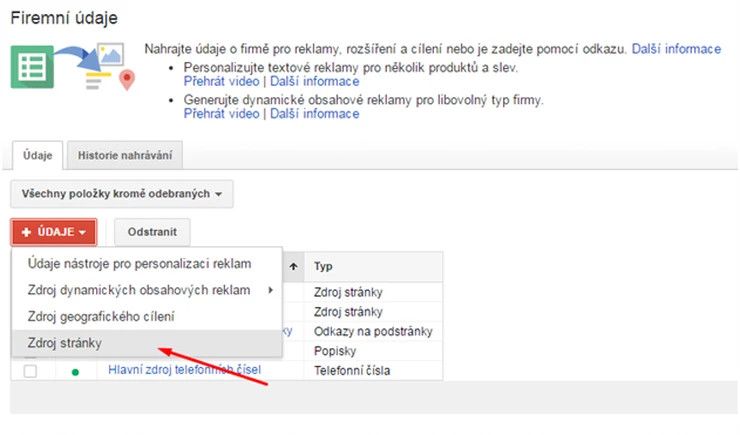Open the Všechny položky kromě odebraných filter
Viewport: 740px width, 435px height.
122,194
